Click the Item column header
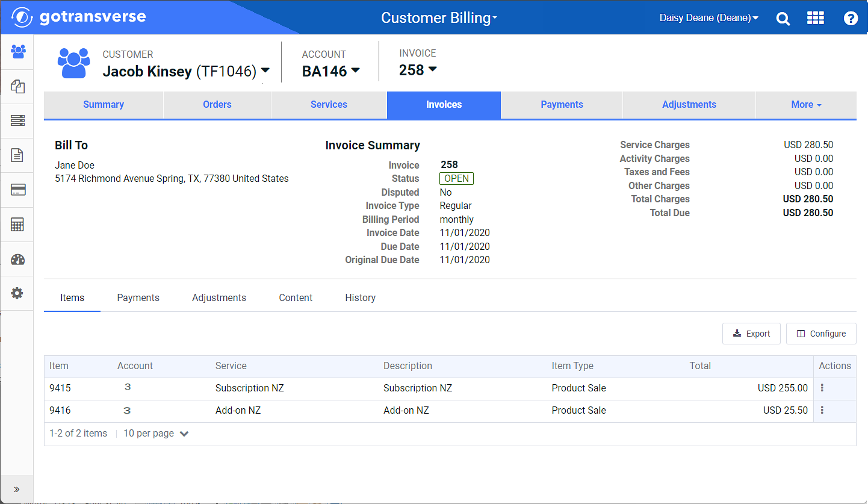Viewport: 868px width, 504px height. (59, 366)
